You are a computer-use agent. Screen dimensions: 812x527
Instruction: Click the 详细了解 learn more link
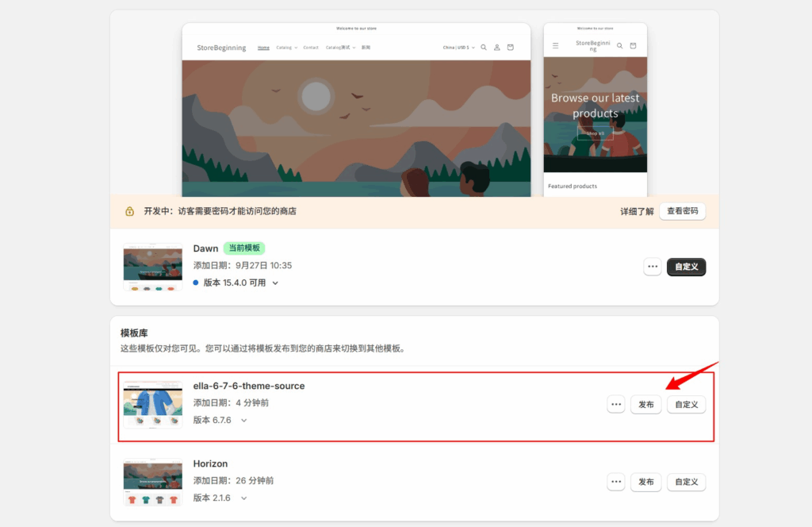coord(637,212)
